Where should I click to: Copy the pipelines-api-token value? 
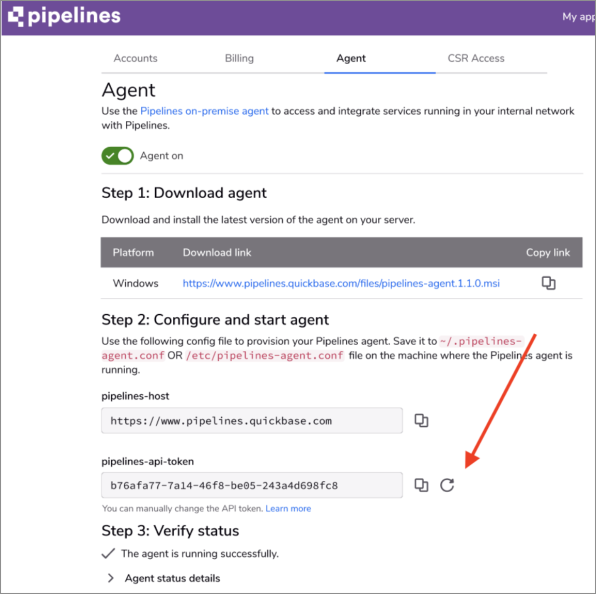[421, 485]
